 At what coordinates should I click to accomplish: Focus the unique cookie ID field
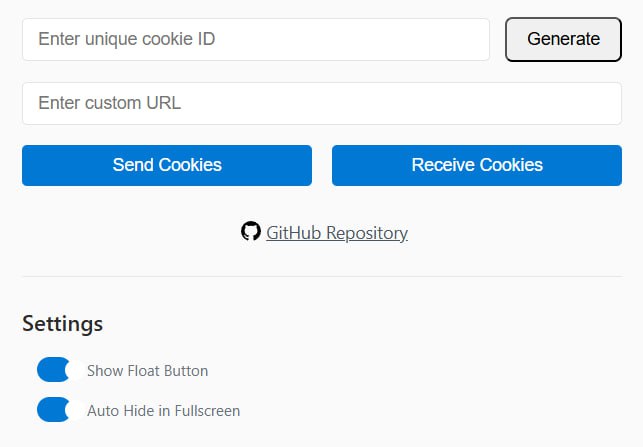tap(256, 39)
